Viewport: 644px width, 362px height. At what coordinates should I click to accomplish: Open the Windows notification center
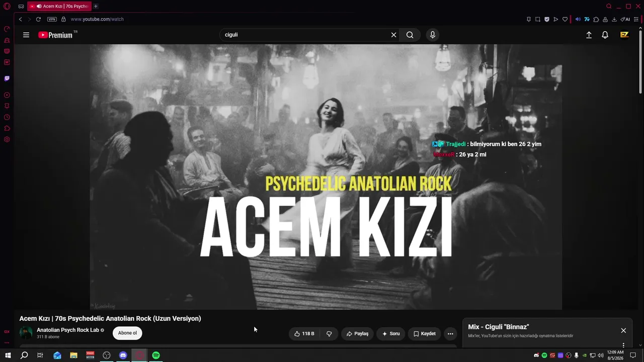633,355
